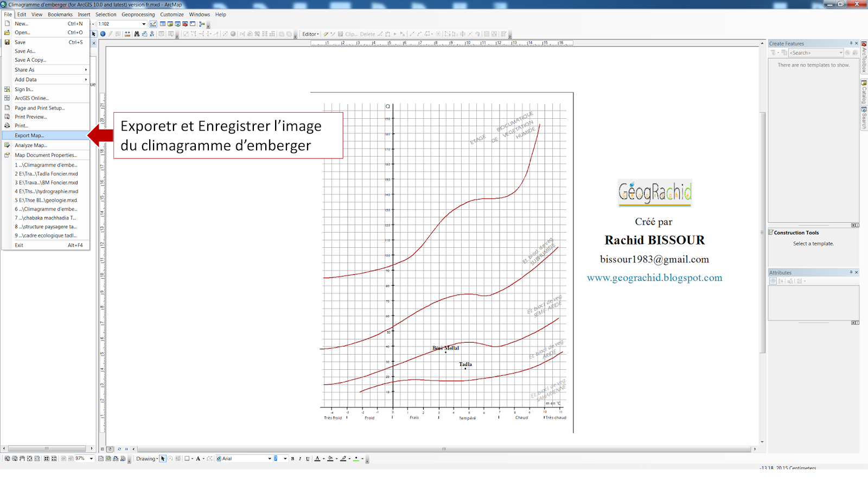Toggle italic text formatting
The image size is (868, 488).
[x=300, y=458]
